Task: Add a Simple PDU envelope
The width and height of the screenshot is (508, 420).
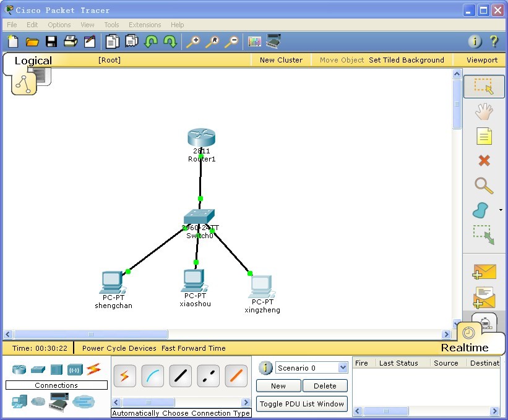Action: (x=484, y=272)
